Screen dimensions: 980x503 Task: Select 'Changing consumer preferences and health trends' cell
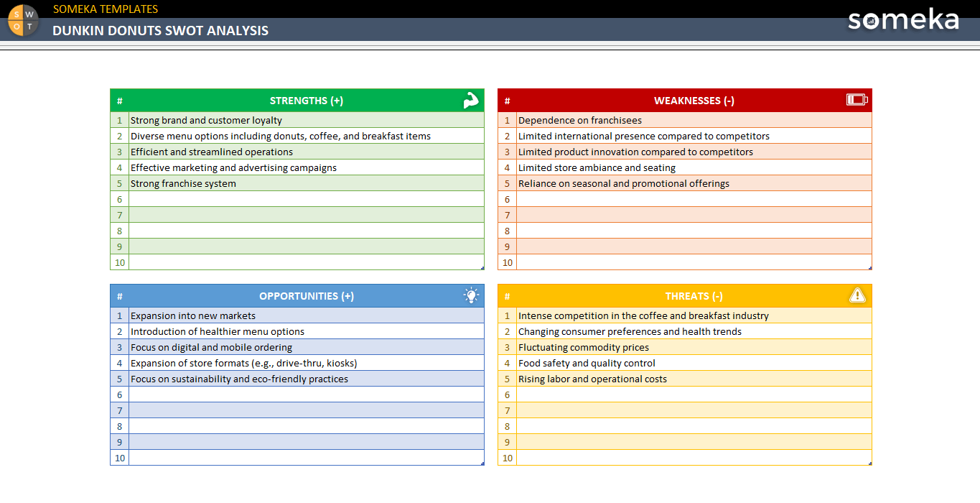point(694,331)
